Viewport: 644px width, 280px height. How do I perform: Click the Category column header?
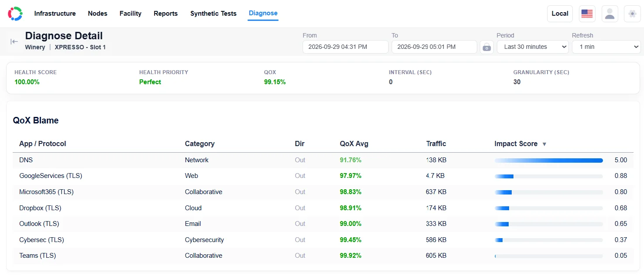tap(200, 144)
